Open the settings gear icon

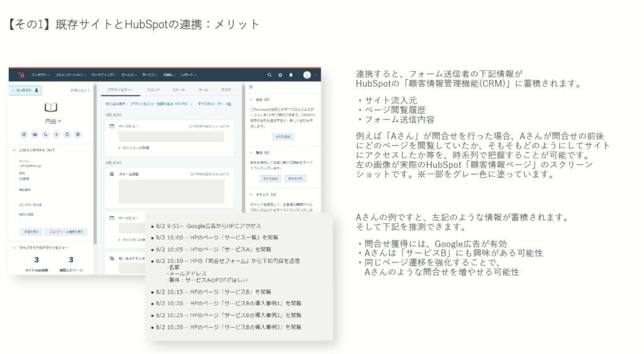pyautogui.click(x=280, y=75)
